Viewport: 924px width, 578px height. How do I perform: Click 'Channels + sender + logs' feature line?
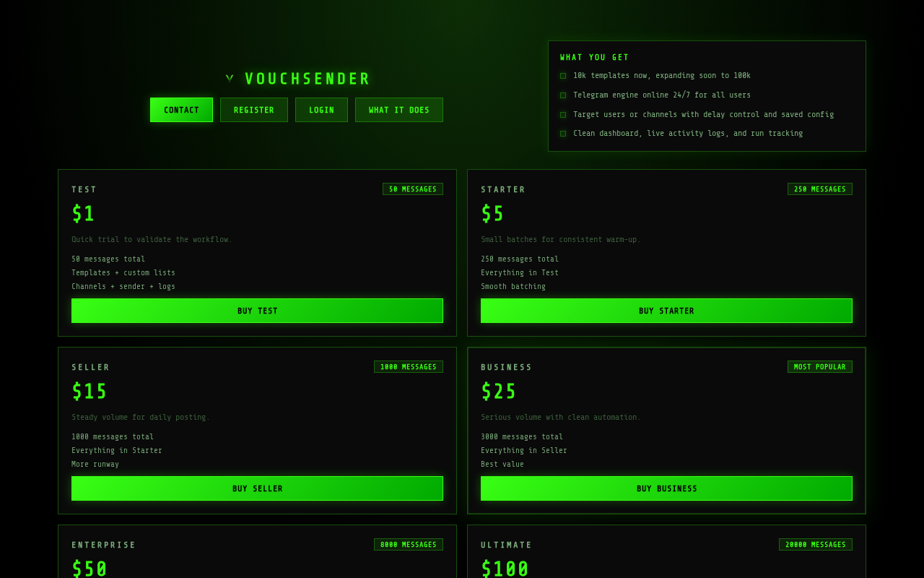(123, 287)
